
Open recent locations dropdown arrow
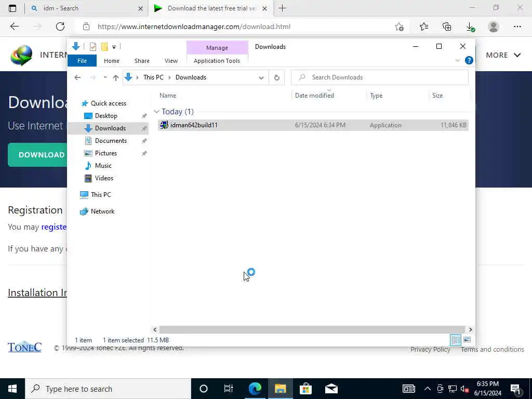pos(105,77)
